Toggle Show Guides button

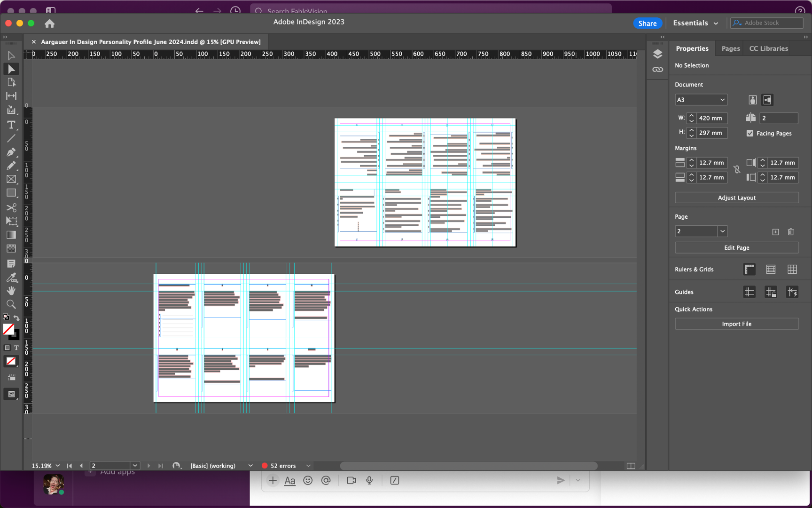tap(750, 292)
